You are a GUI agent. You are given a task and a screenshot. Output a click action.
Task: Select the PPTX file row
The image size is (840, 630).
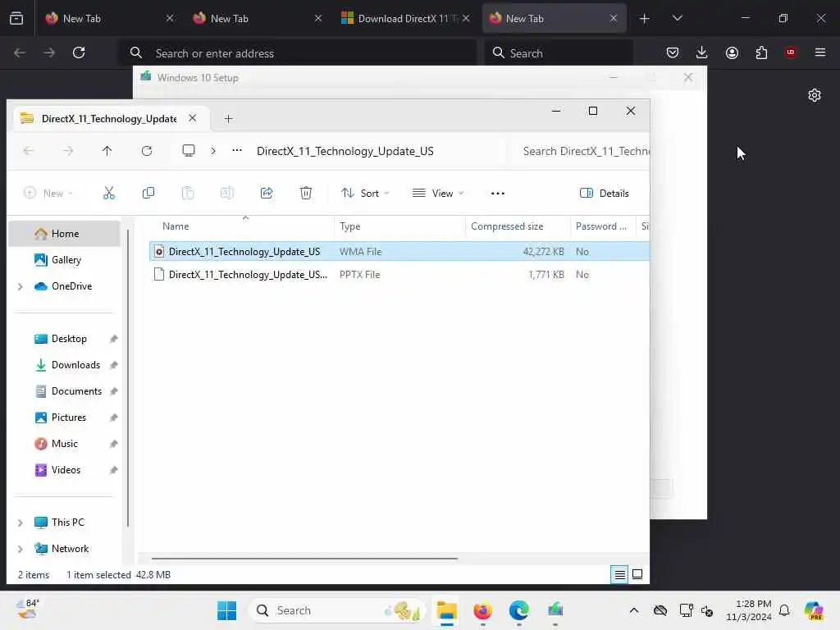tap(399, 274)
